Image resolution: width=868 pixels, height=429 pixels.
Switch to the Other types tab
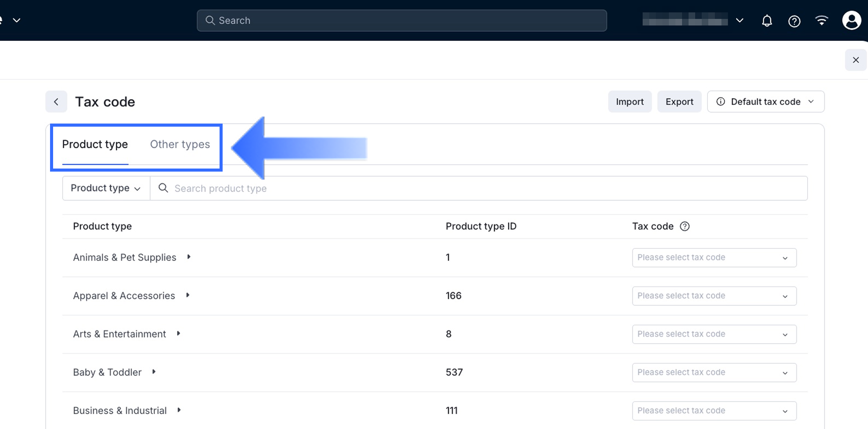tap(180, 145)
